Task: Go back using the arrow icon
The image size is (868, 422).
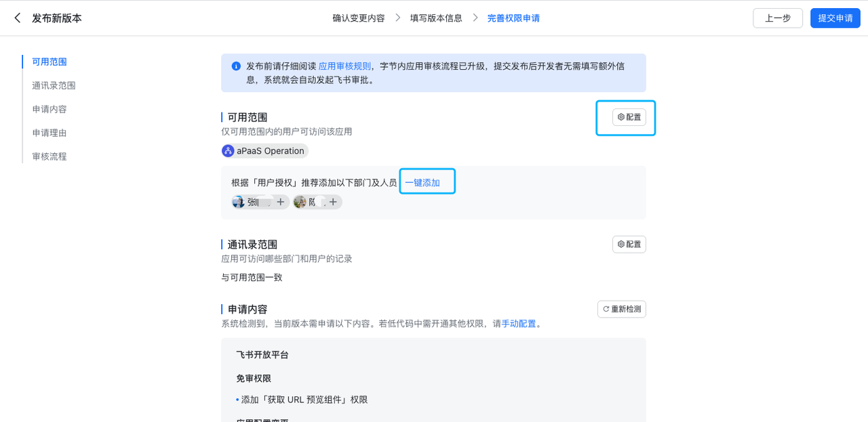Action: [18, 18]
